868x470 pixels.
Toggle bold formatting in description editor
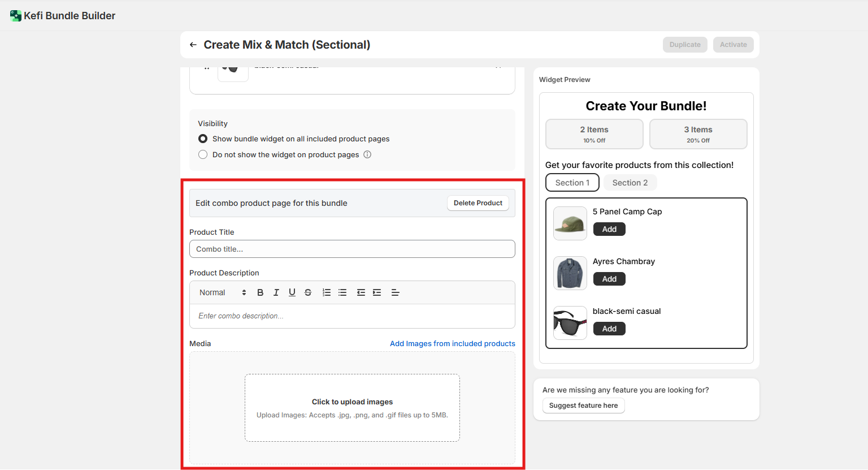pyautogui.click(x=261, y=292)
